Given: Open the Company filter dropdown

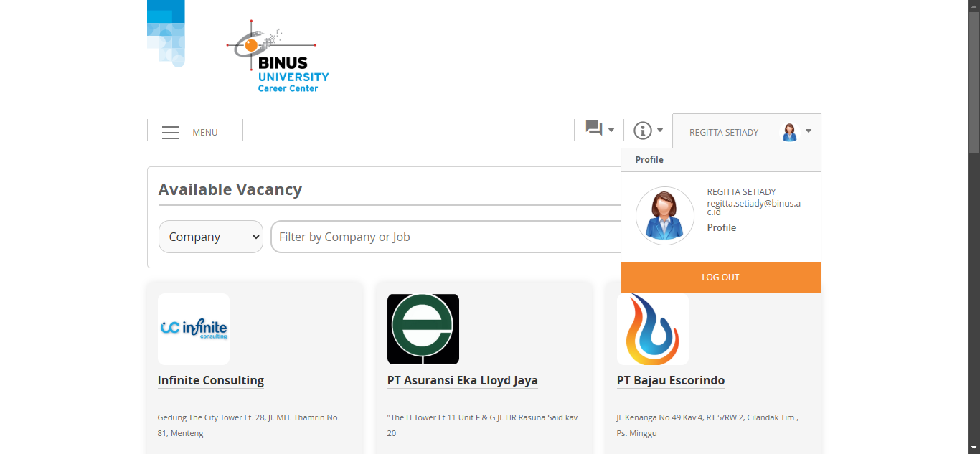Looking at the screenshot, I should pos(211,237).
